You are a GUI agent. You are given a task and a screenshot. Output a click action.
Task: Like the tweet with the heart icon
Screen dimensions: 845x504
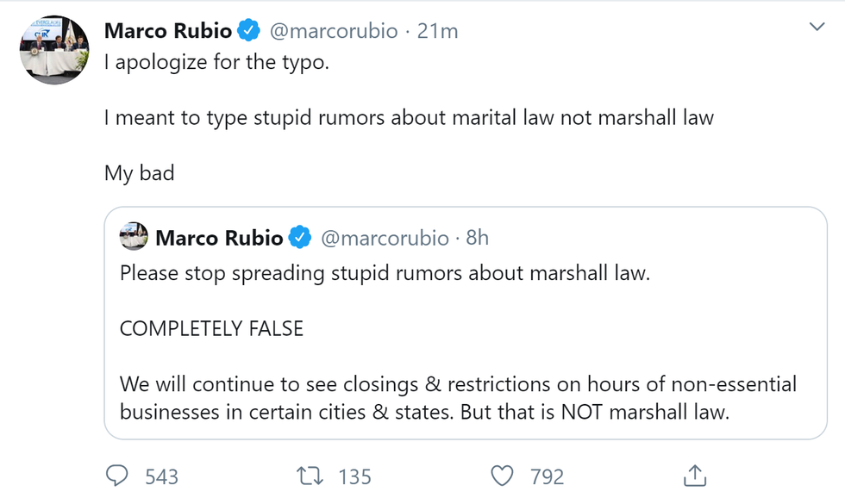pos(502,476)
